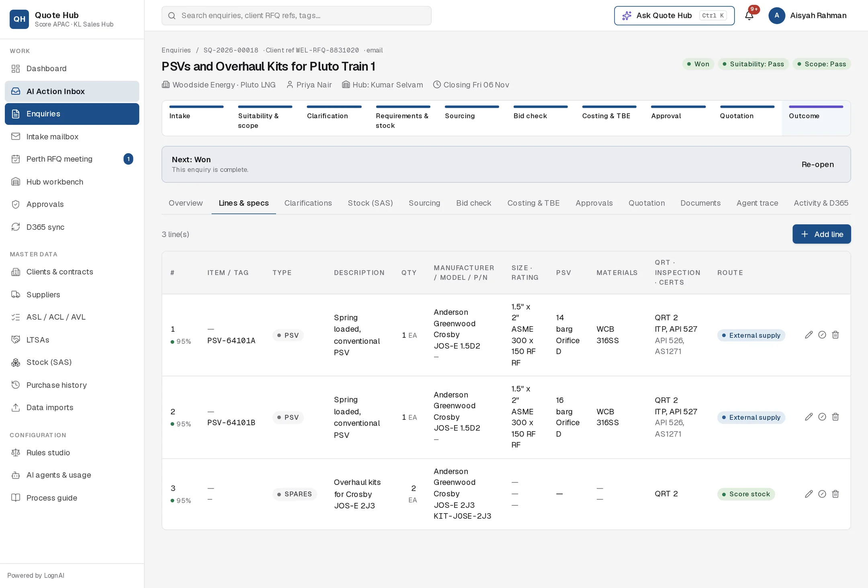
Task: Click the Add line button
Action: point(821,234)
